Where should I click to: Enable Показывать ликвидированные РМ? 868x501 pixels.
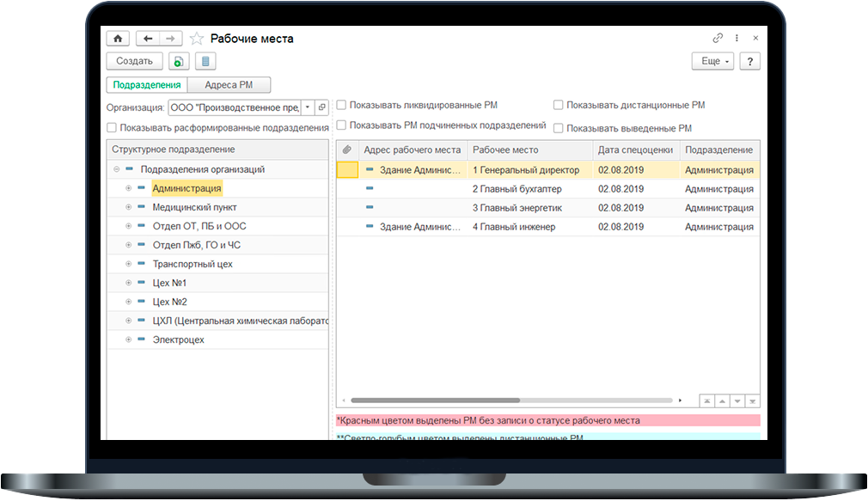[x=341, y=105]
